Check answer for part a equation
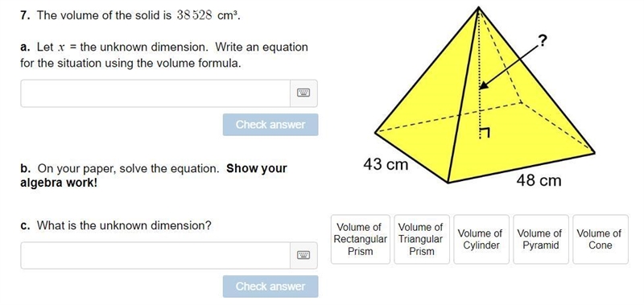 click(270, 125)
